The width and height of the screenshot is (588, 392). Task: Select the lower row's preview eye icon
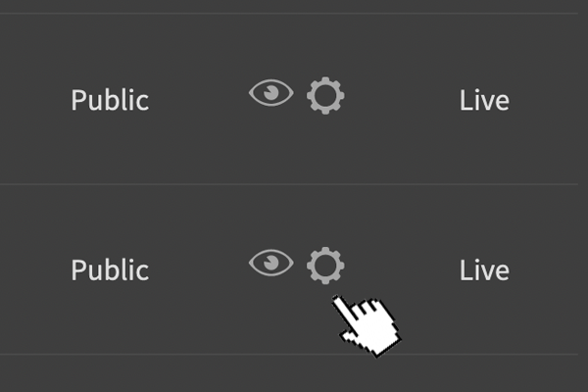271,263
